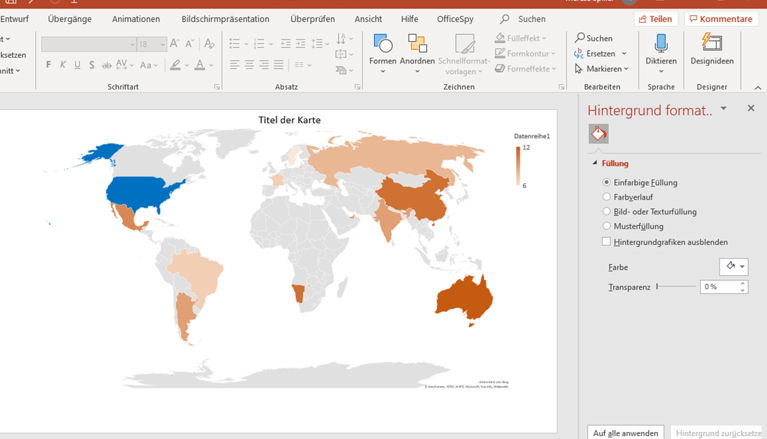Open the Animationen ribbon tab

[x=136, y=19]
